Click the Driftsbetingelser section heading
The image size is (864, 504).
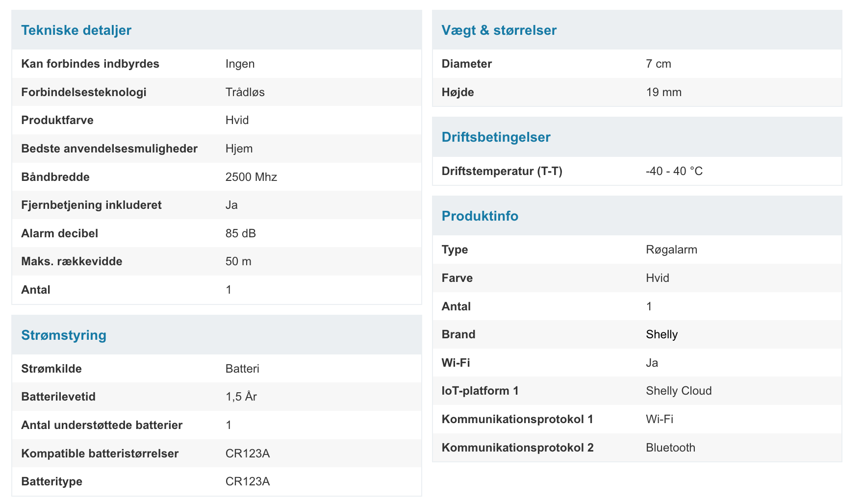point(496,137)
